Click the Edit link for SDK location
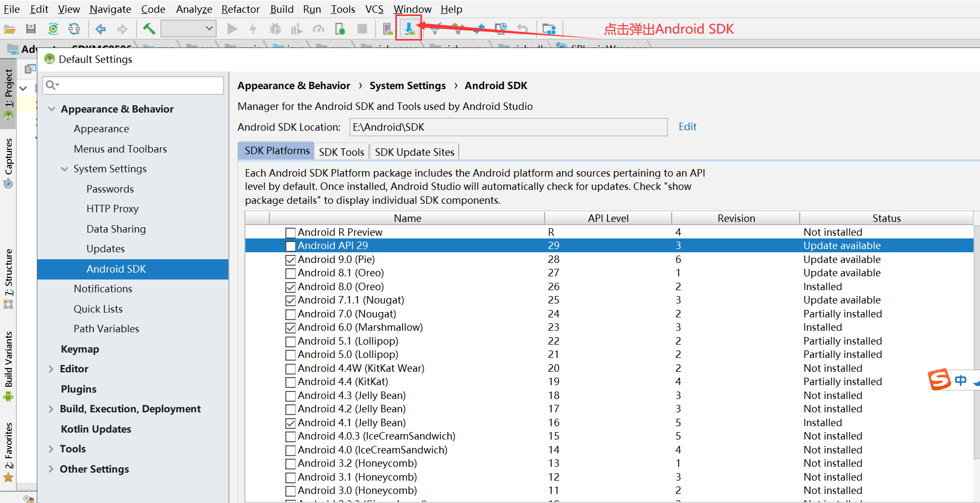Viewport: 980px width, 503px height. (687, 126)
